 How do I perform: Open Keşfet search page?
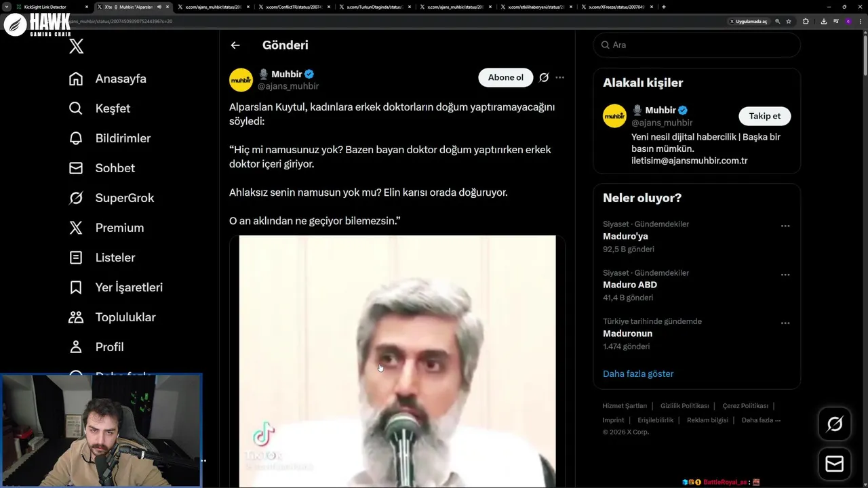click(x=100, y=108)
